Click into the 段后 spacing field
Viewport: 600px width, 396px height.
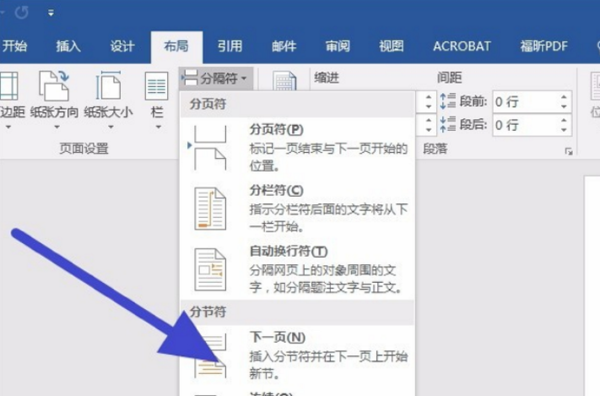click(x=525, y=125)
